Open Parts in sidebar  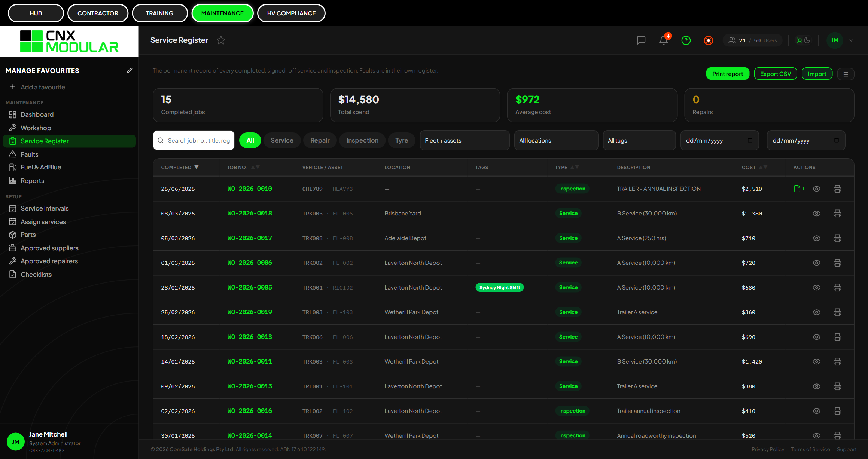pyautogui.click(x=69, y=235)
